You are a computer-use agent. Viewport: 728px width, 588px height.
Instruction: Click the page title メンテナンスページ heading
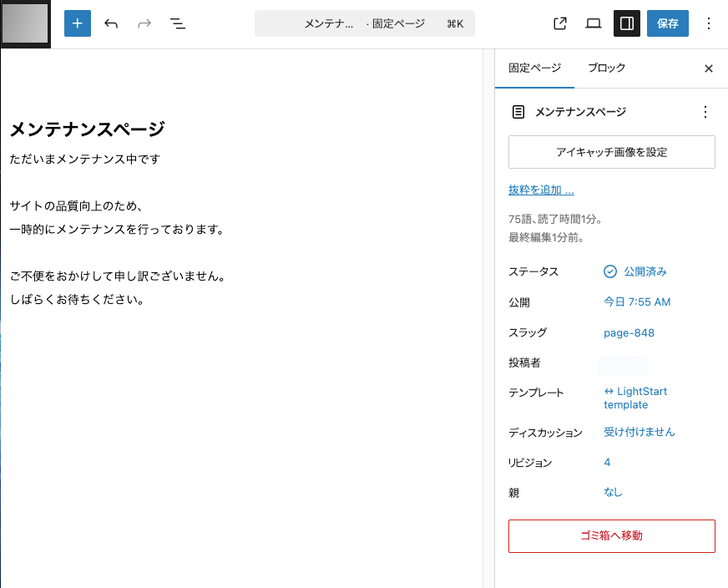[88, 129]
